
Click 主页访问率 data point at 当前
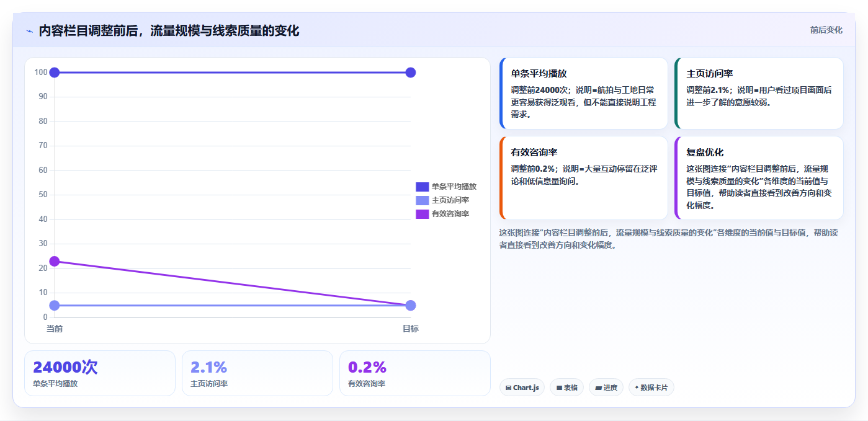tap(55, 305)
